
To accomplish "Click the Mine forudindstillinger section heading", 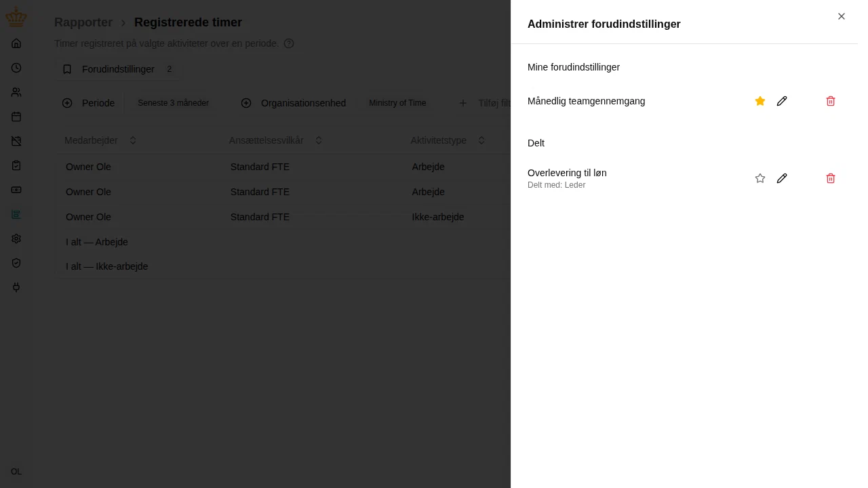I will (574, 67).
